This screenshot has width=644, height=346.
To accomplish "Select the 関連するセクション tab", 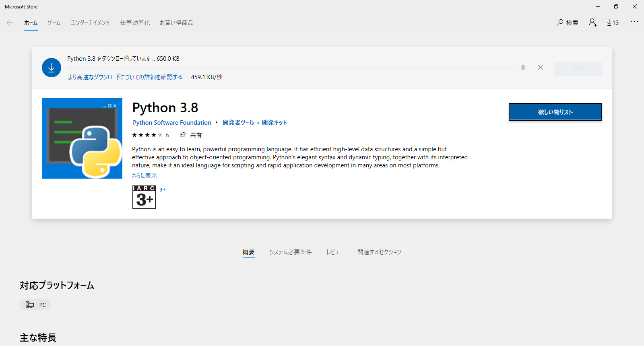I will [x=380, y=252].
